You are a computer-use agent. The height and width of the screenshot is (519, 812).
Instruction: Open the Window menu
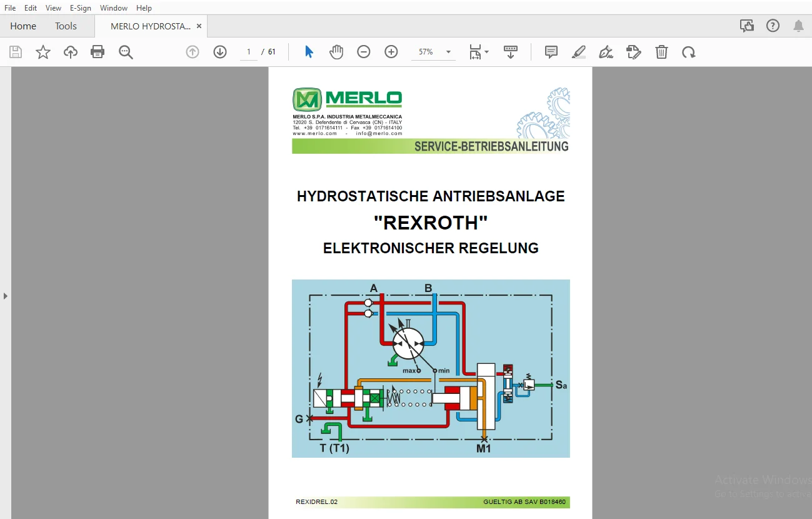[x=114, y=8]
